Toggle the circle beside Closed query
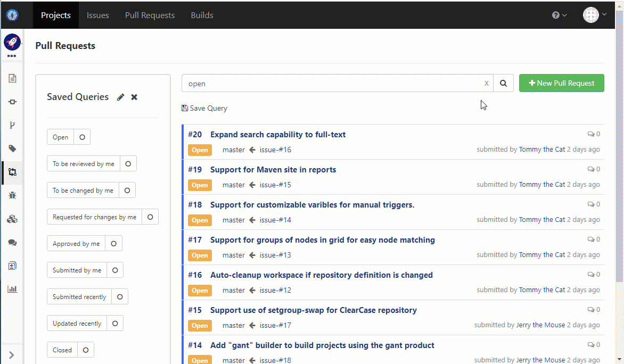The width and height of the screenshot is (624, 364). 86,350
